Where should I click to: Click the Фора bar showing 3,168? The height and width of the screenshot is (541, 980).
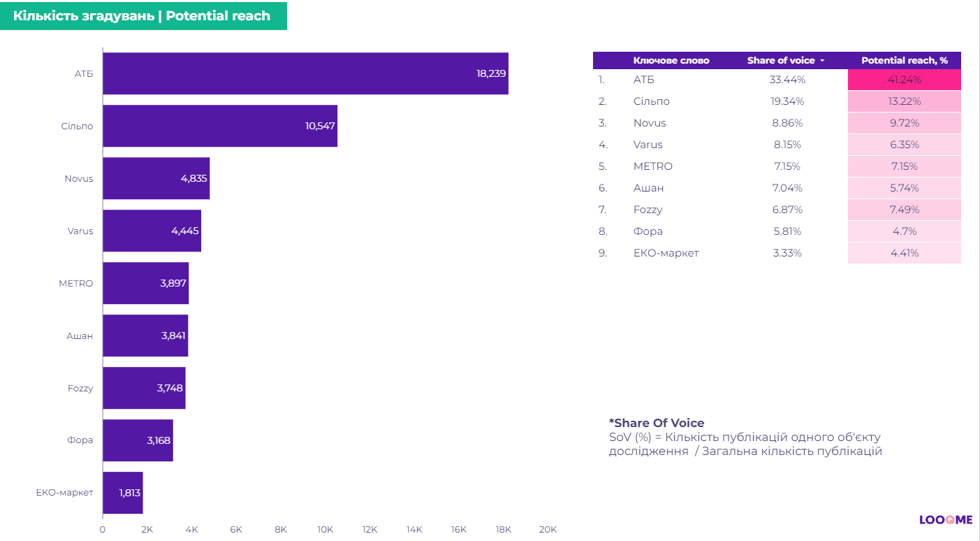138,440
